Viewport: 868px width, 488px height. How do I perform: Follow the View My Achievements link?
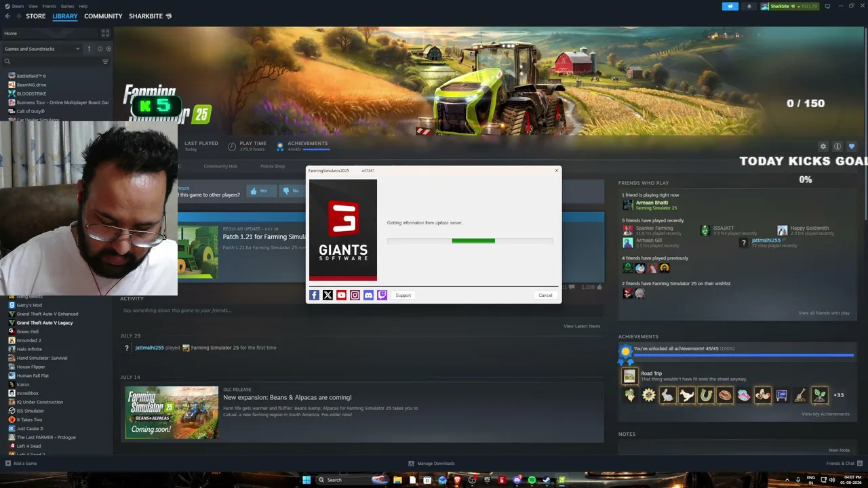(825, 414)
